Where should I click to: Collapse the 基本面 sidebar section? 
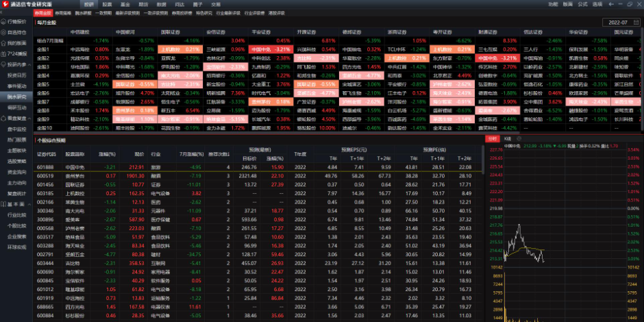(x=31, y=204)
